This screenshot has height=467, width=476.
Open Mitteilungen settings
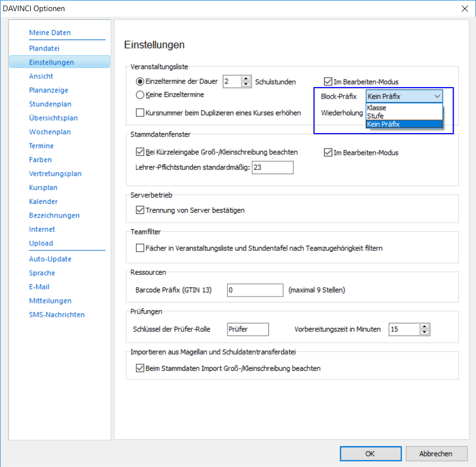pyautogui.click(x=50, y=301)
